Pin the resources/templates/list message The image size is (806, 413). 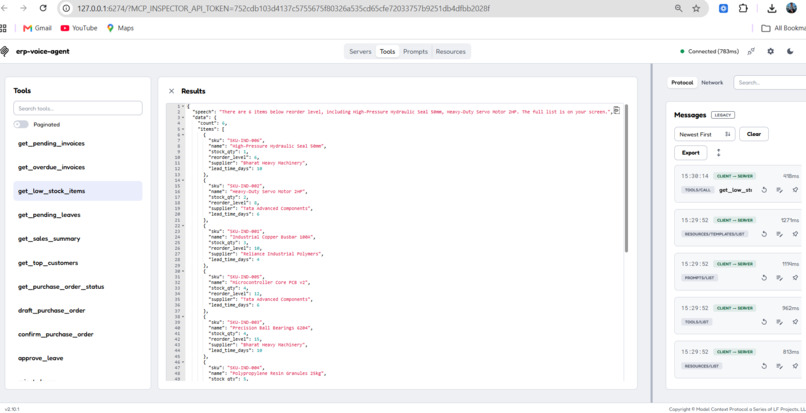(795, 234)
